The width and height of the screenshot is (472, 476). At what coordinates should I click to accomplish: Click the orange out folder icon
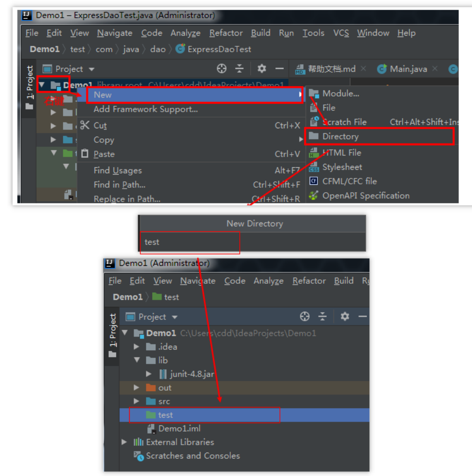pyautogui.click(x=151, y=388)
